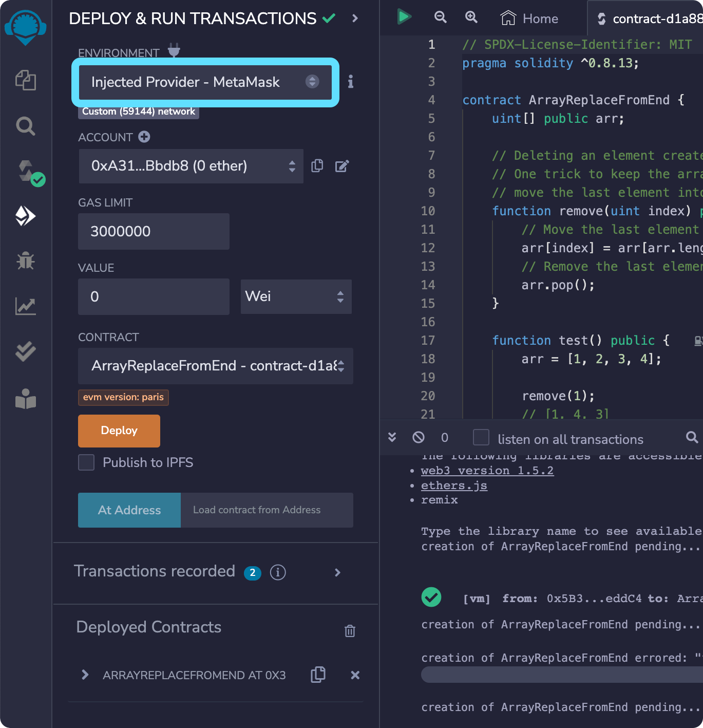703x728 pixels.
Task: Open the File Explorer panel in the sidebar
Action: pos(25,81)
